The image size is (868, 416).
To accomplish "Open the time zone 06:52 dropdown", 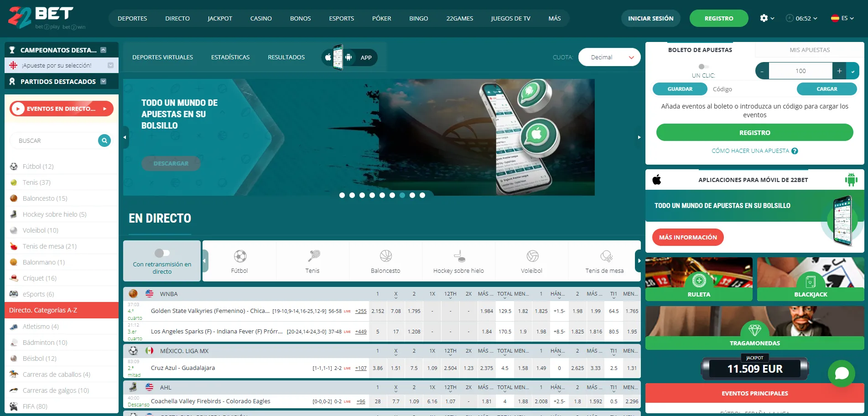I will click(x=801, y=18).
